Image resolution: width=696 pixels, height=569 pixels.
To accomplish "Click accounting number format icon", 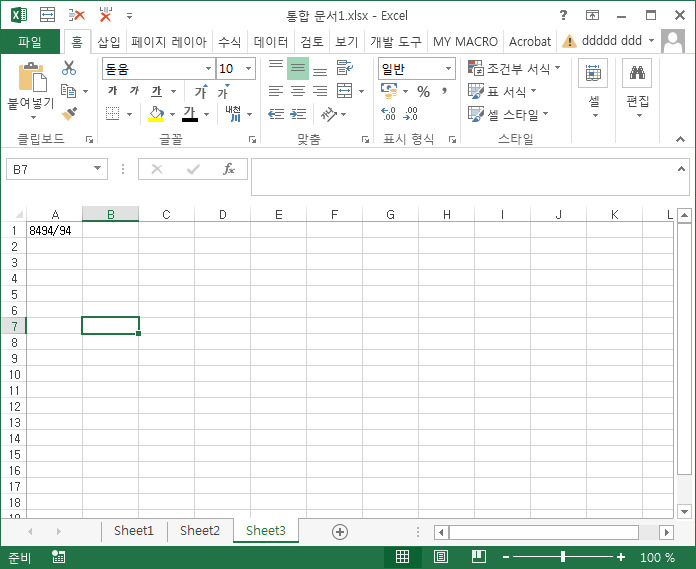I will (x=389, y=91).
